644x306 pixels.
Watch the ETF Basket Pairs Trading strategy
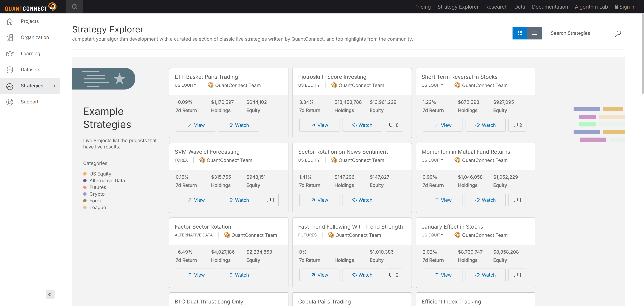point(238,125)
